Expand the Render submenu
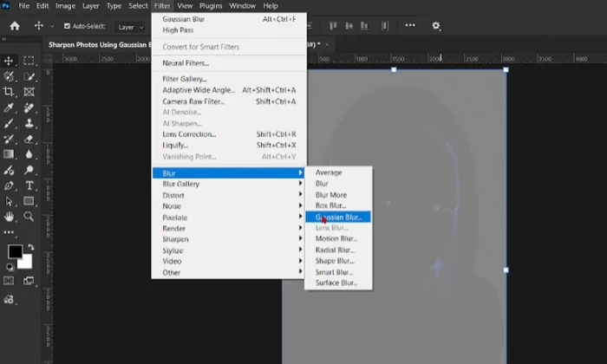The width and height of the screenshot is (607, 364). tap(227, 228)
